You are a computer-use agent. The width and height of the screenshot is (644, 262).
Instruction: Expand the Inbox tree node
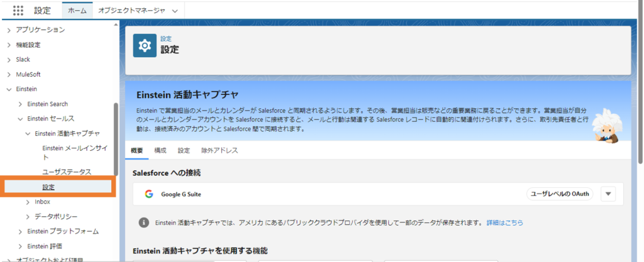click(x=28, y=202)
